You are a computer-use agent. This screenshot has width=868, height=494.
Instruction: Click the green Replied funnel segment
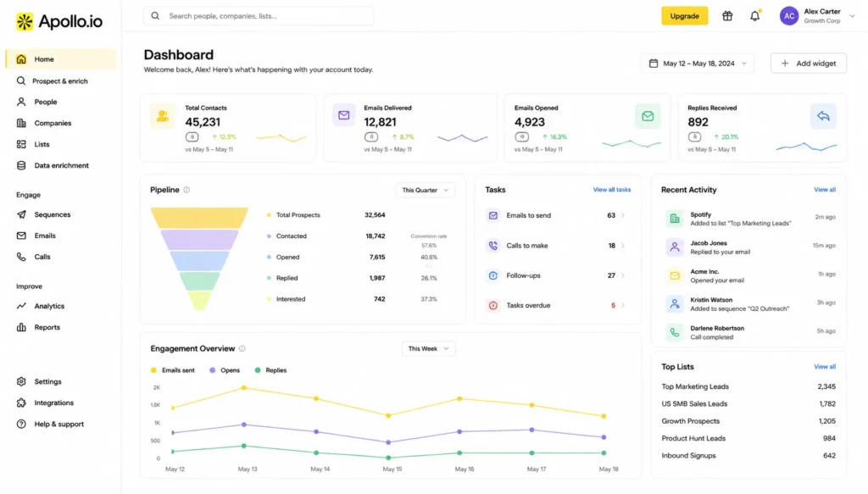199,281
